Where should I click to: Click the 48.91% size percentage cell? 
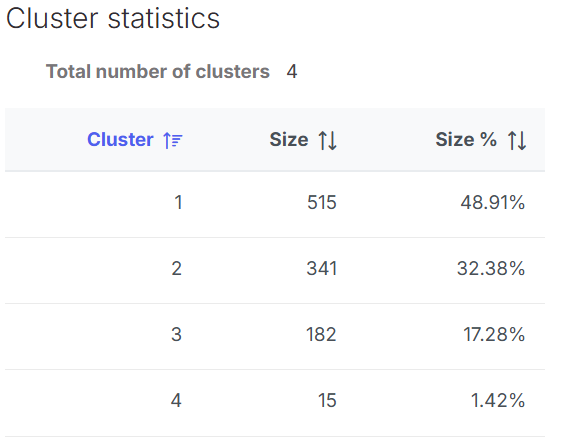click(x=493, y=202)
